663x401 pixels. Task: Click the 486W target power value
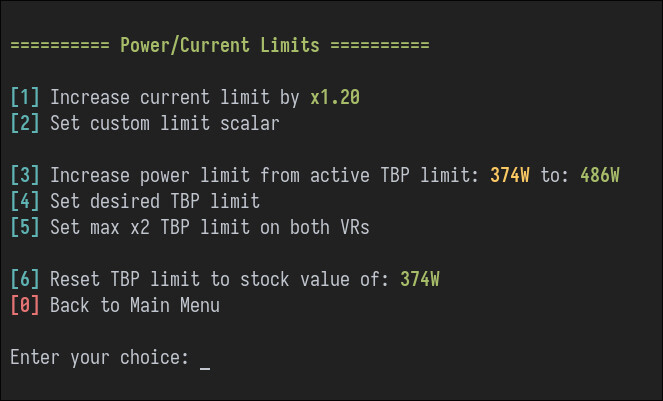click(600, 176)
